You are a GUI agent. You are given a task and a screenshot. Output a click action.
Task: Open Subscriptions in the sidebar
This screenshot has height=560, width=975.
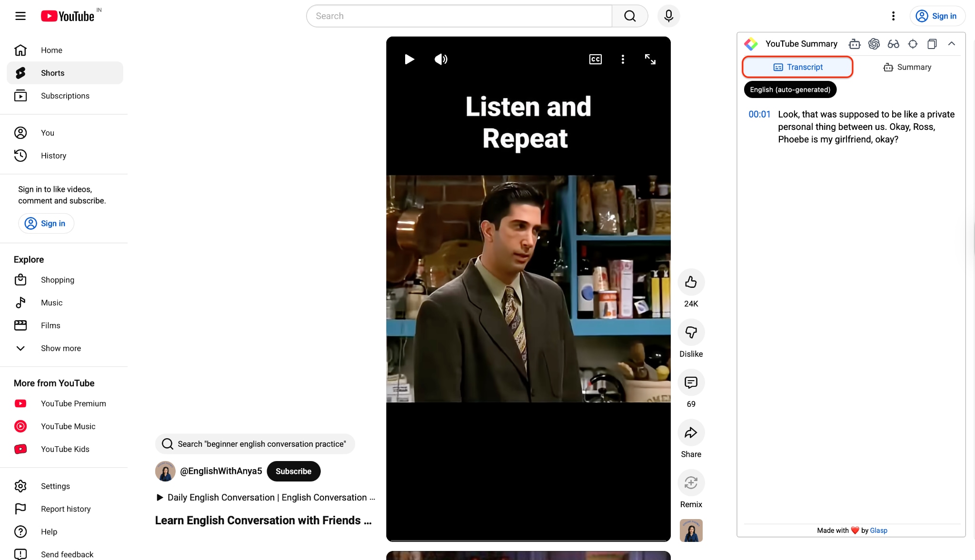65,96
